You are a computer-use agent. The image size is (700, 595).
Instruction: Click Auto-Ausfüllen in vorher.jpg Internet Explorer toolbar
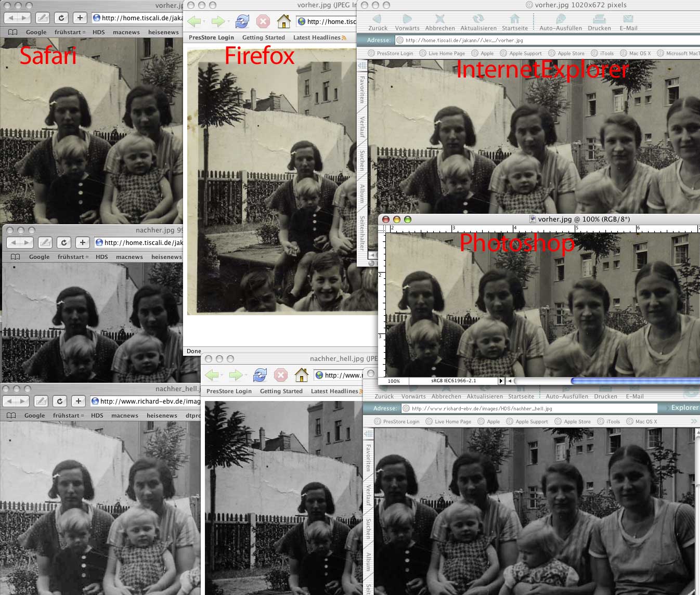pyautogui.click(x=561, y=23)
